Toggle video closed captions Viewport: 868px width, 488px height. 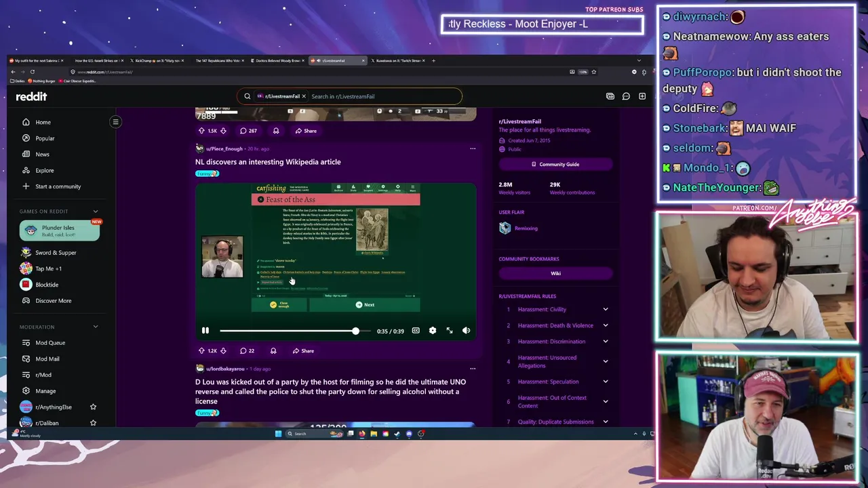coord(416,331)
